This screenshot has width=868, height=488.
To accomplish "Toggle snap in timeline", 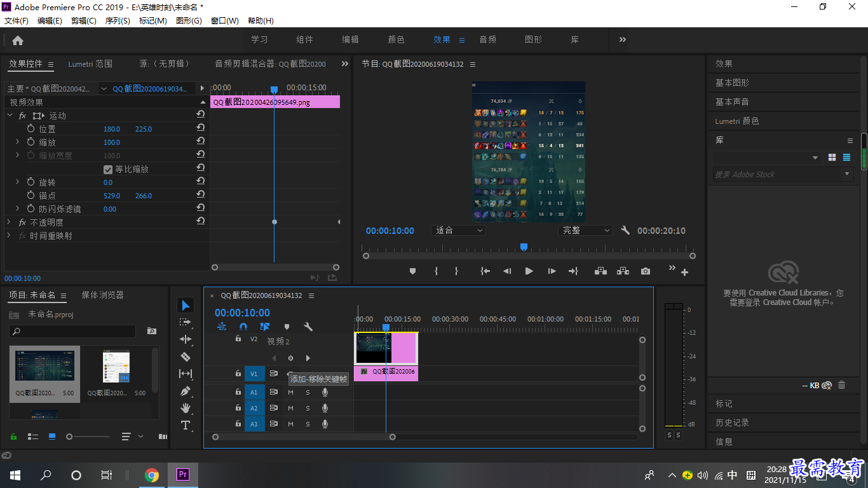I will [x=243, y=327].
